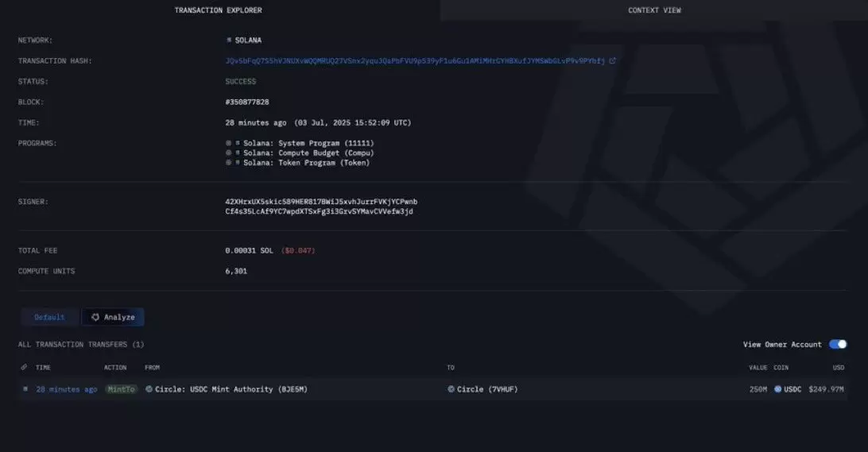Click block number #350877828
868x452 pixels.
click(247, 102)
